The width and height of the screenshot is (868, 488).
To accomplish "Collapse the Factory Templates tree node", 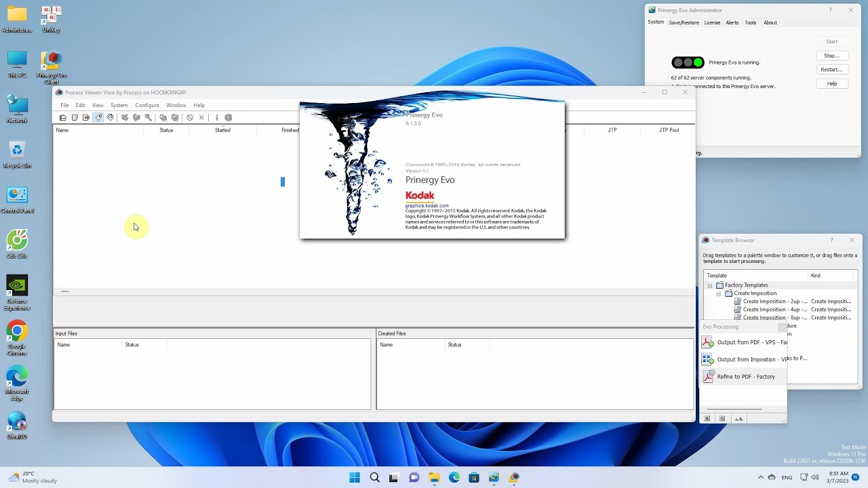I will point(710,285).
